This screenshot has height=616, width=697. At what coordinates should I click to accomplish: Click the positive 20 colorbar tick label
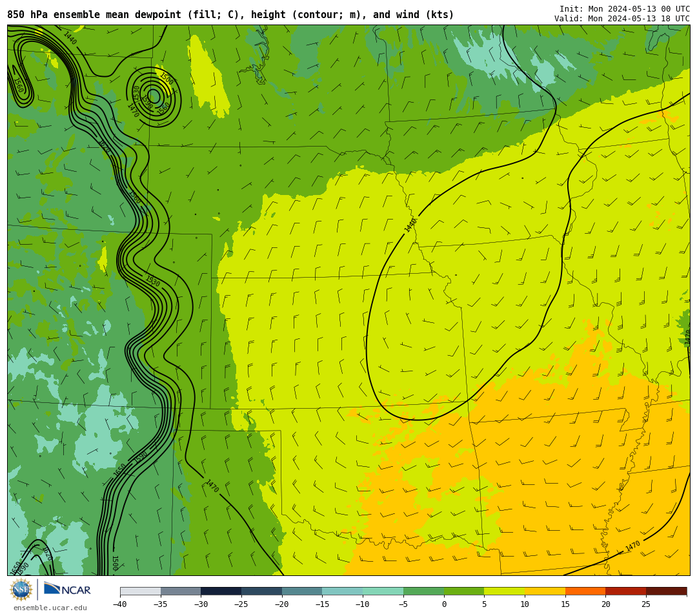tap(605, 604)
